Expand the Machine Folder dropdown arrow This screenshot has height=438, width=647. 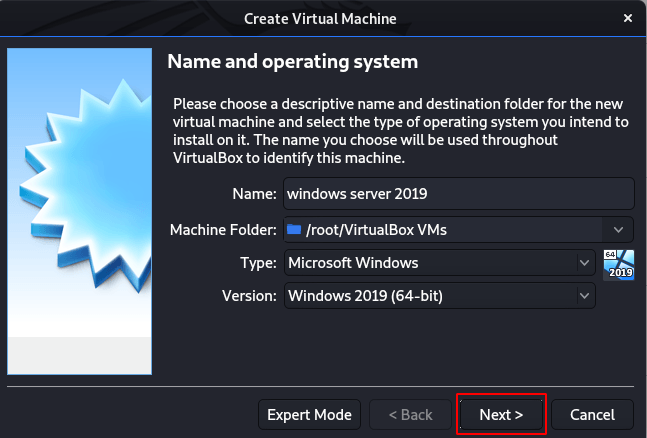click(x=619, y=230)
